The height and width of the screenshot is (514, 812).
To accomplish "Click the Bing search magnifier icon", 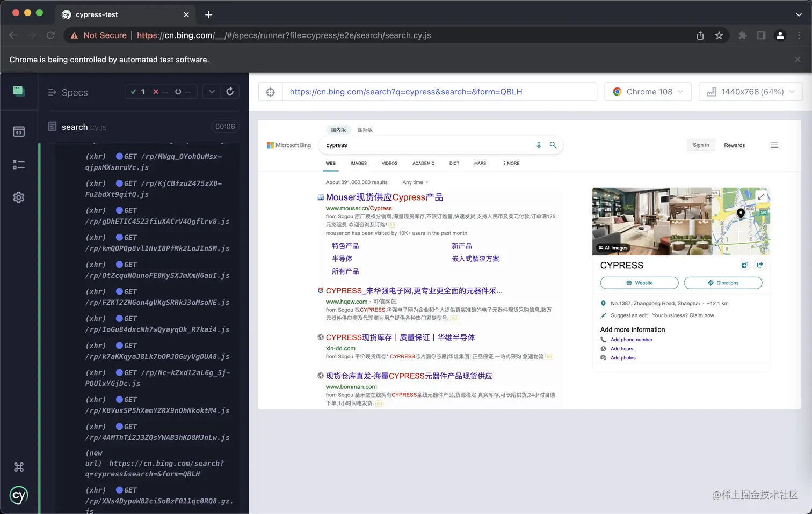I will click(553, 145).
